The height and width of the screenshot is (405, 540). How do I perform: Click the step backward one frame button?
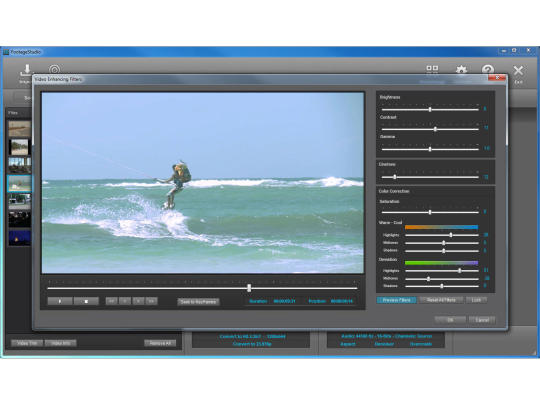pos(125,301)
